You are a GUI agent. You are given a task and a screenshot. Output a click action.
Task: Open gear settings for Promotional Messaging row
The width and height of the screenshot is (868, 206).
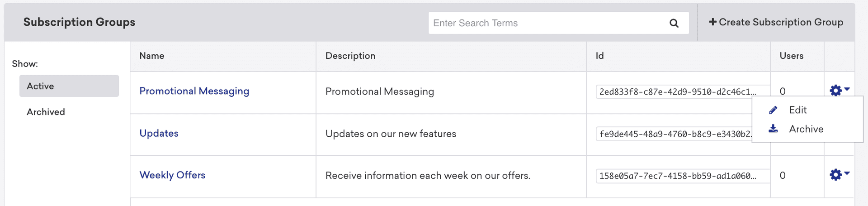[839, 91]
